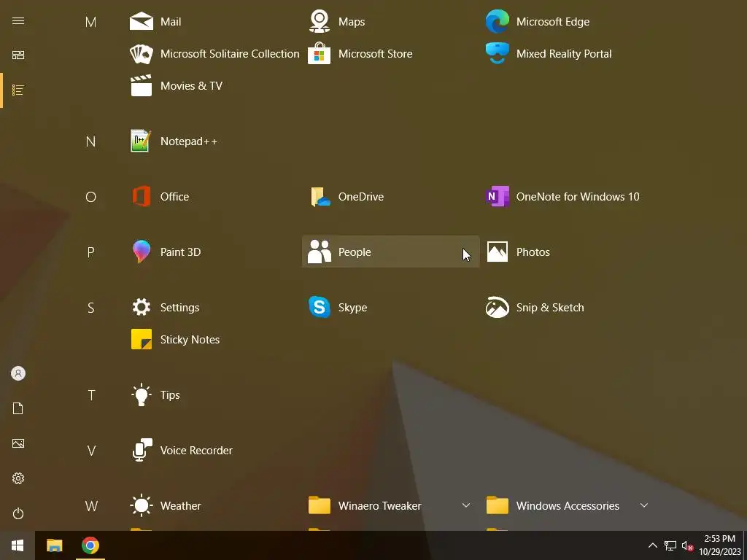
Task: Open Settings from the sidebar gear
Action: pyautogui.click(x=18, y=478)
